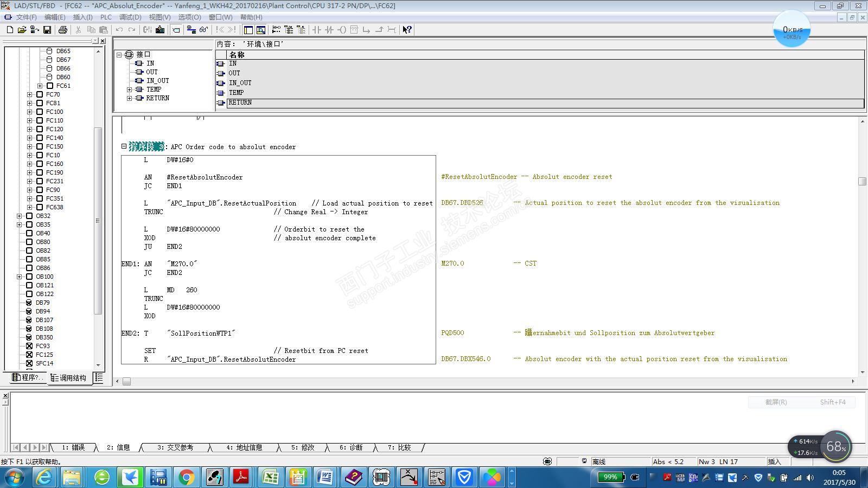Open Word from the taskbar
This screenshot has width=868, height=488.
pyautogui.click(x=325, y=477)
